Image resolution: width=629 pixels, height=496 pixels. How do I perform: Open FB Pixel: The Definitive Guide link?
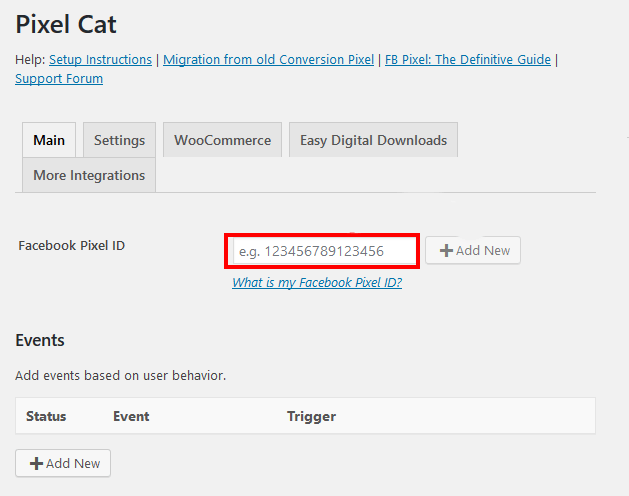468,60
